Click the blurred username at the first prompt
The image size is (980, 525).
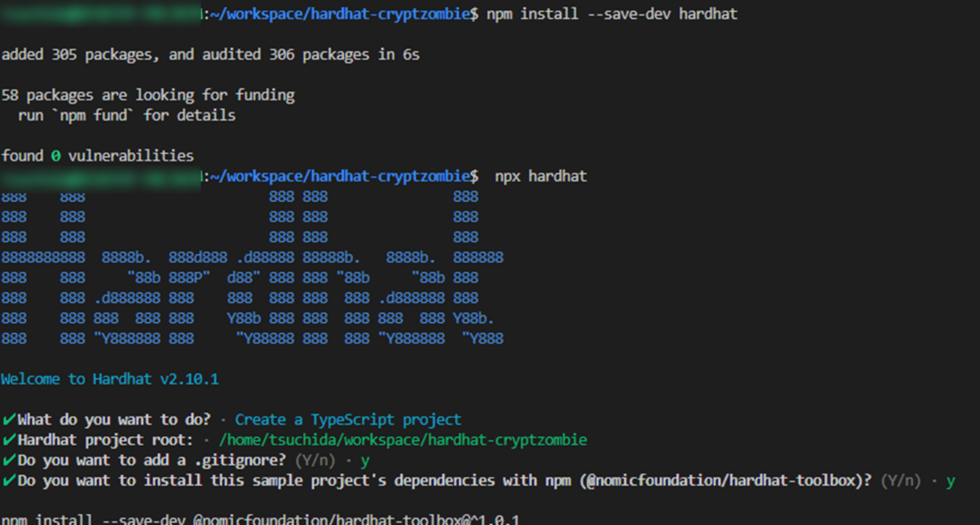pos(98,14)
